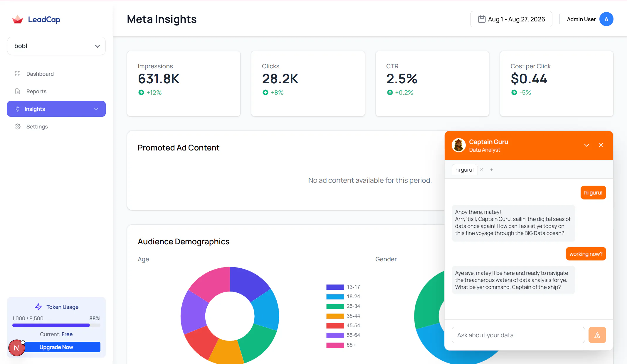The height and width of the screenshot is (364, 627).
Task: Click the 'Data Analyst' subtitle
Action: [485, 150]
